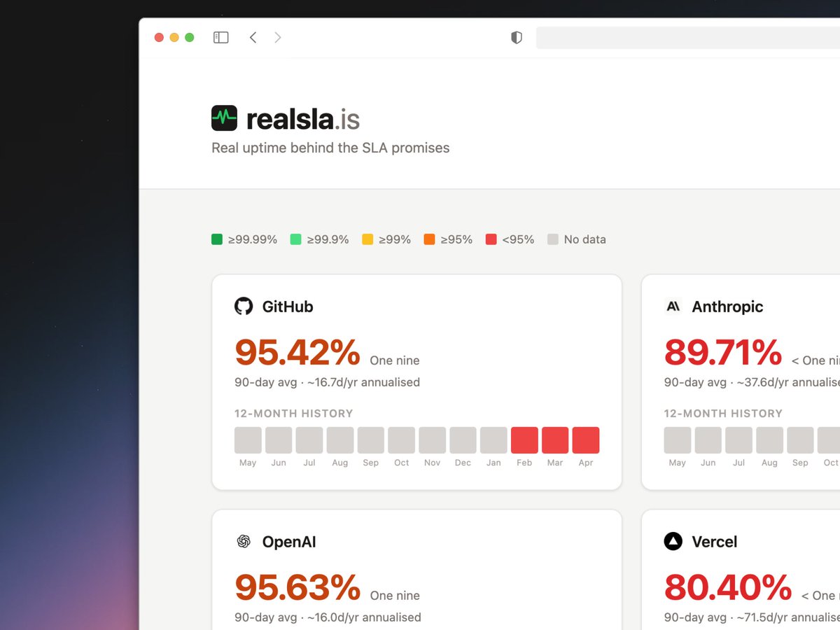The height and width of the screenshot is (630, 840).
Task: Click the light green ≥99.9% legend swatch
Action: click(295, 239)
